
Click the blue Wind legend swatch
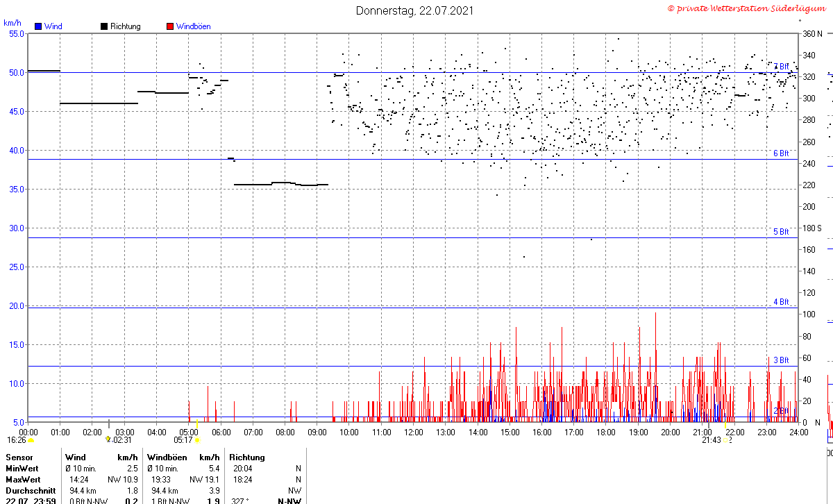click(x=39, y=26)
